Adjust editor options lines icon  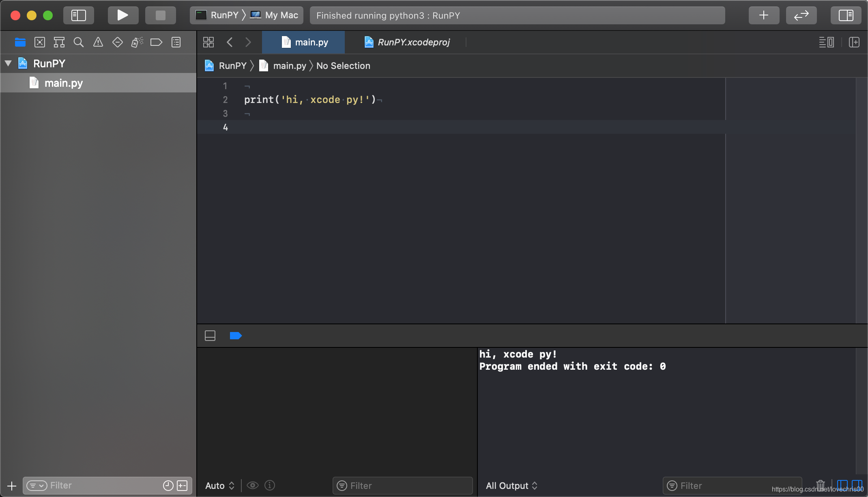[827, 42]
